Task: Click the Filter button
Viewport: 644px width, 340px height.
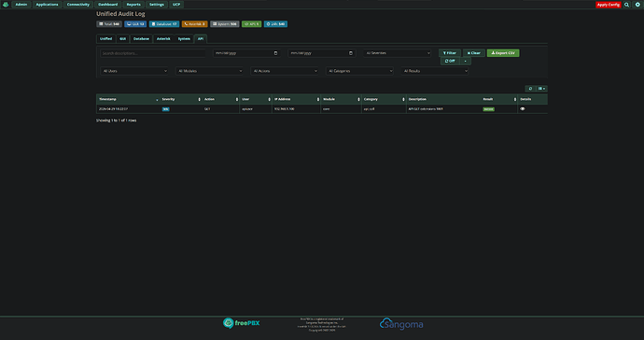Action: [450, 53]
